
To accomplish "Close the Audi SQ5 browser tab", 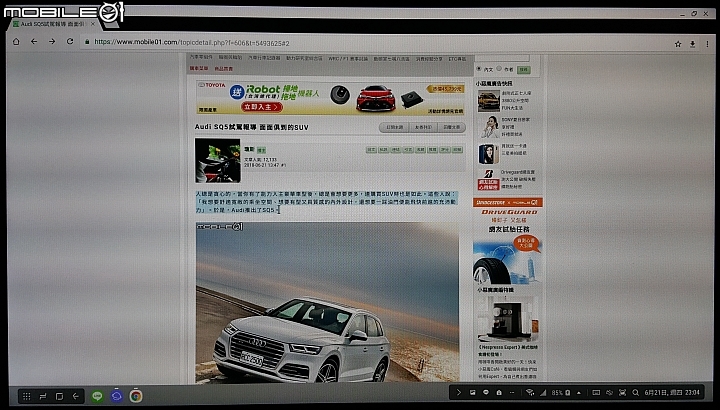I will coord(93,23).
